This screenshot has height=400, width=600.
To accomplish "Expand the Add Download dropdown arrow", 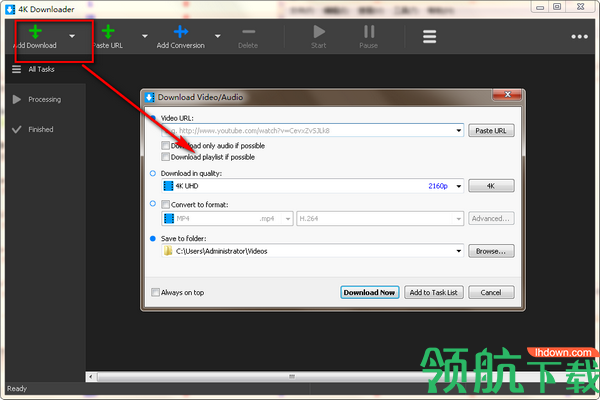I will point(72,36).
